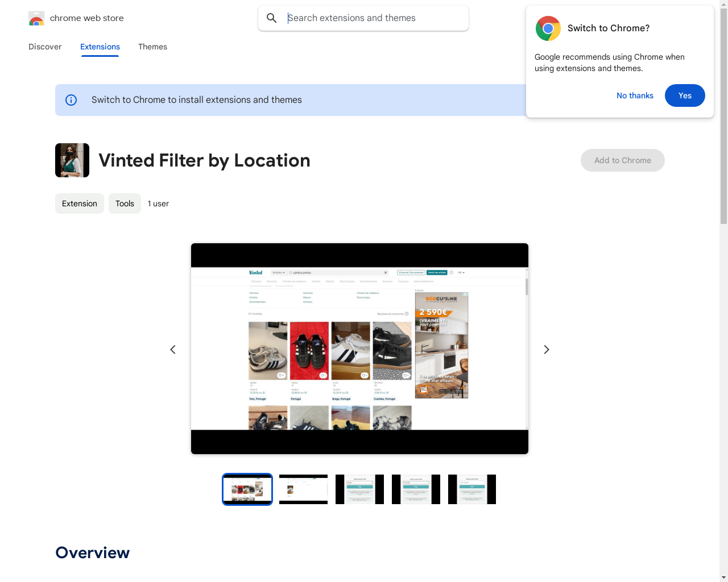Click the large Vinted screenshot preview

pos(359,349)
